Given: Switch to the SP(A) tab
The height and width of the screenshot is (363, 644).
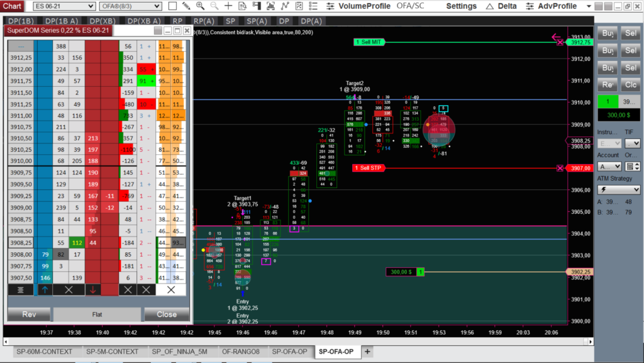Looking at the screenshot, I should tap(257, 21).
